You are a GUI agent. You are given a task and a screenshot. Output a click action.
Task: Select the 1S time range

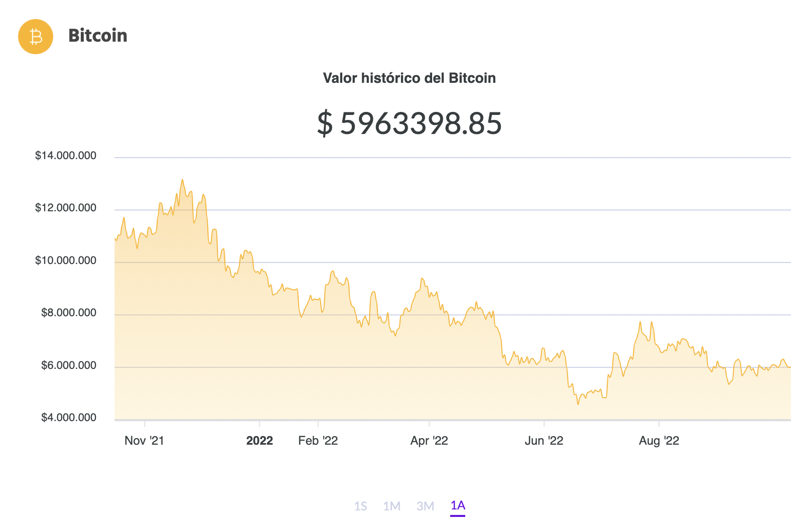tap(361, 506)
